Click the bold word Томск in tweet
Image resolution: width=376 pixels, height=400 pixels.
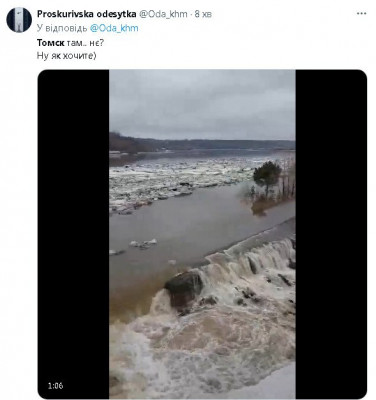click(x=50, y=43)
